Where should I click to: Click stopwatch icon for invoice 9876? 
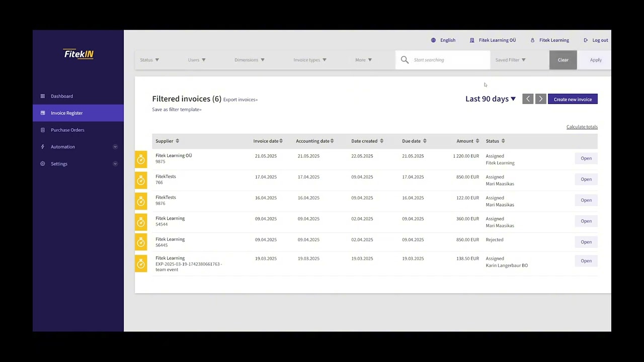coord(141,201)
